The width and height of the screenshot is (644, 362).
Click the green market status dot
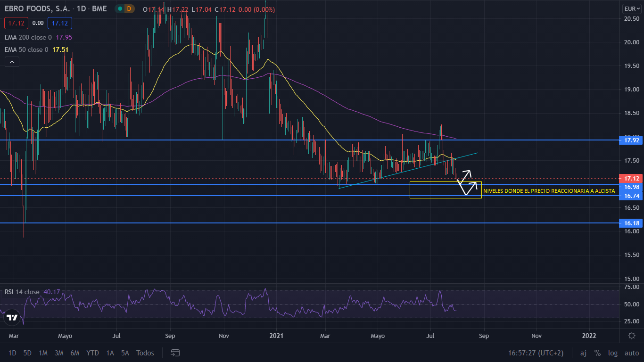(x=120, y=9)
